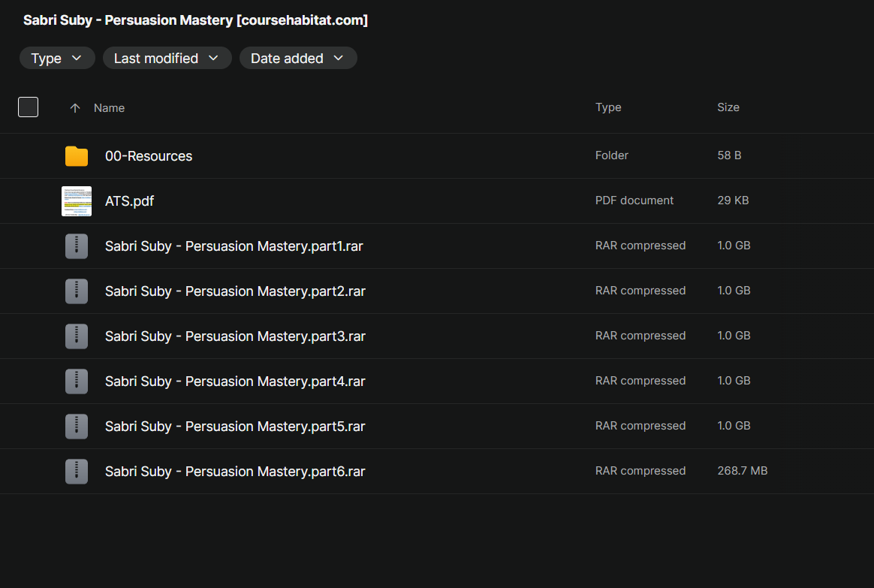This screenshot has width=874, height=588.
Task: Click the sort arrow beside Name
Action: pos(75,108)
